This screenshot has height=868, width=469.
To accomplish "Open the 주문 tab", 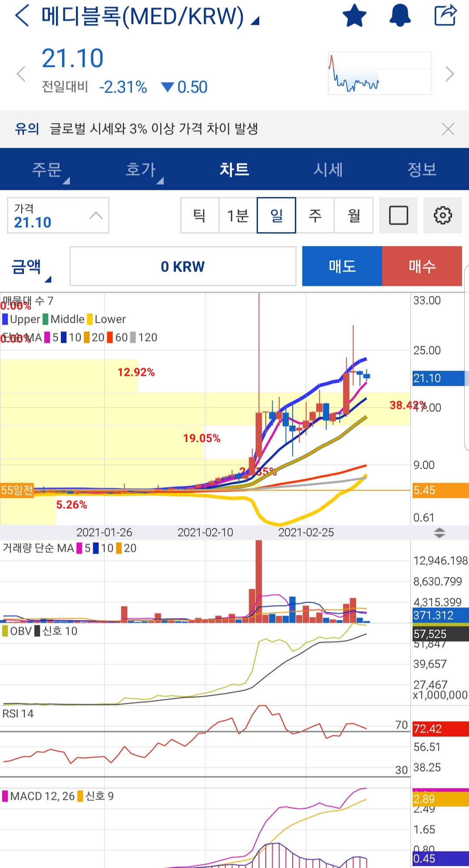I will (47, 169).
